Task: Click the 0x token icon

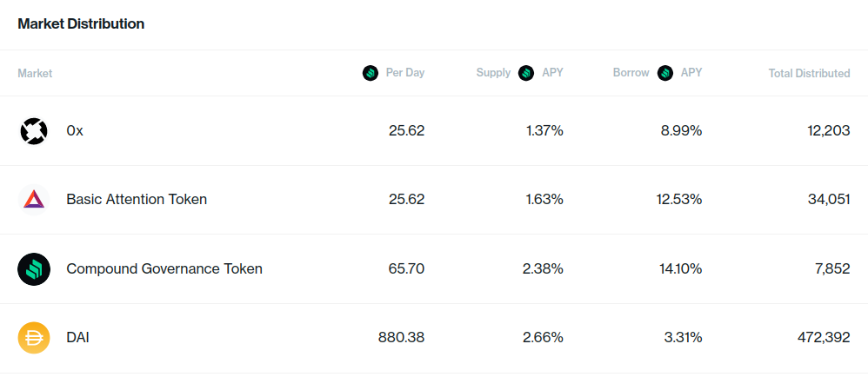Action: (34, 131)
